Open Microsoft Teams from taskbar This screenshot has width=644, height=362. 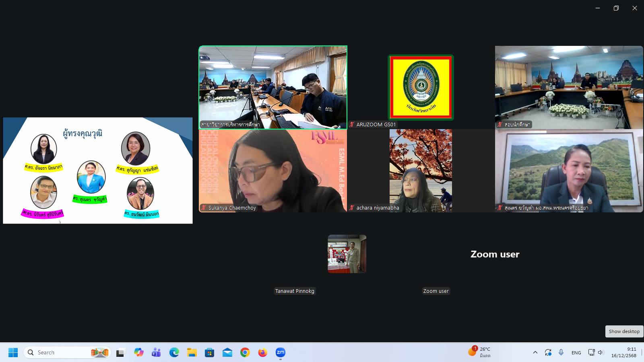[x=156, y=352]
